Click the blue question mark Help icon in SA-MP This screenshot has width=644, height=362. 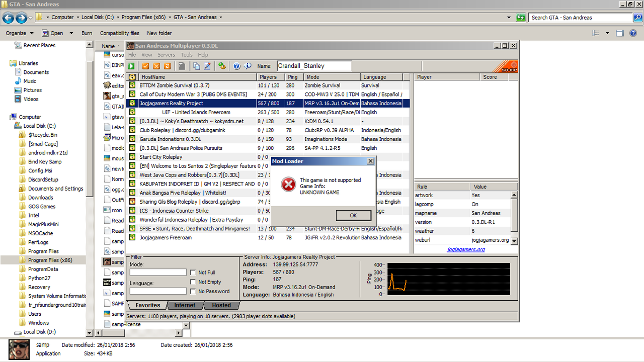[x=236, y=66]
